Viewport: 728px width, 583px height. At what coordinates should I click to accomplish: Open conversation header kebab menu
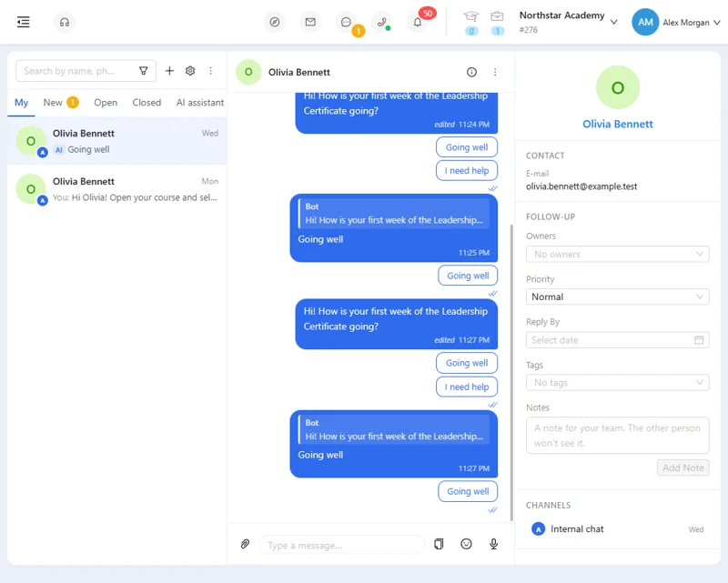click(x=495, y=72)
